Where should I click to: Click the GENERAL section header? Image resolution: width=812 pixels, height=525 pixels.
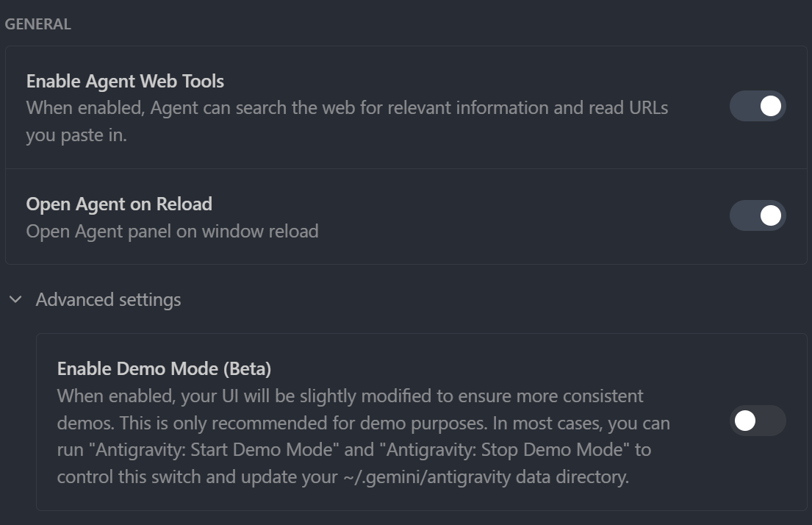pyautogui.click(x=37, y=24)
